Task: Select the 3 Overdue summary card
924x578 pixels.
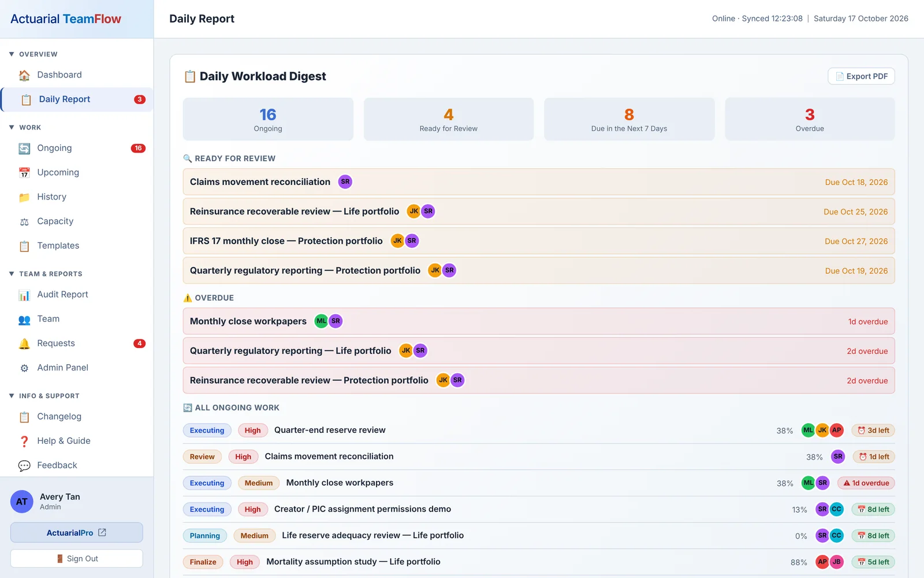Action: coord(810,119)
